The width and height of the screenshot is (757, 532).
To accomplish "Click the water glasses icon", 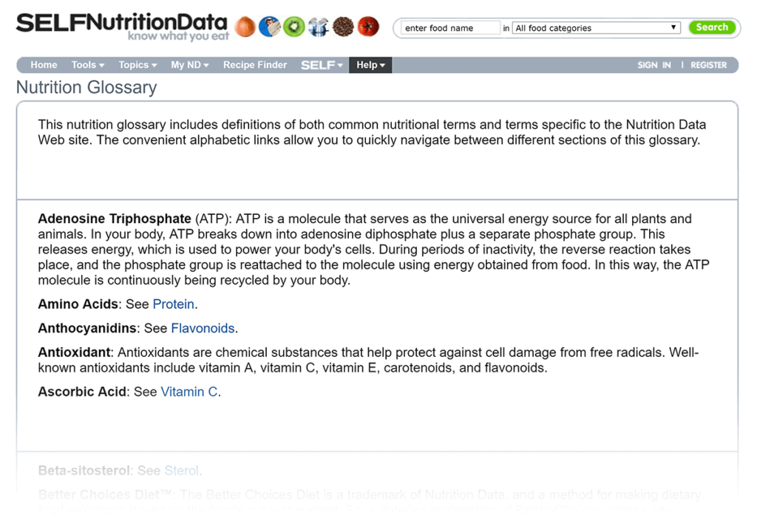I will pos(319,27).
